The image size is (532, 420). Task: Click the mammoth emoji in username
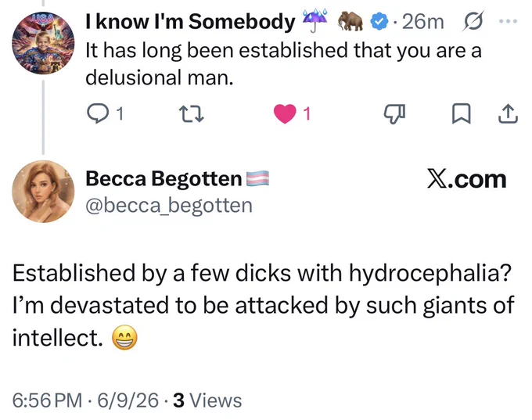(350, 20)
